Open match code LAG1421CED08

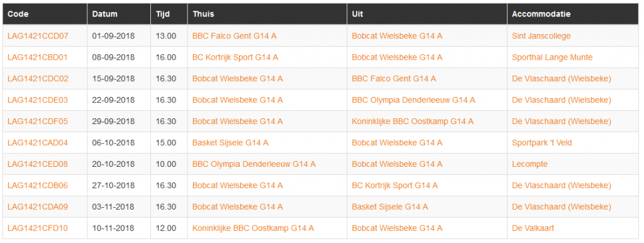tap(37, 164)
